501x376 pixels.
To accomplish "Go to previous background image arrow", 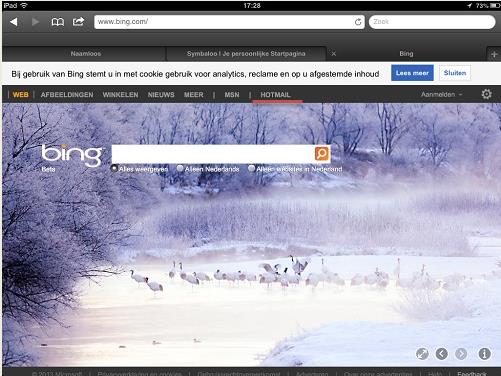I will [x=442, y=354].
